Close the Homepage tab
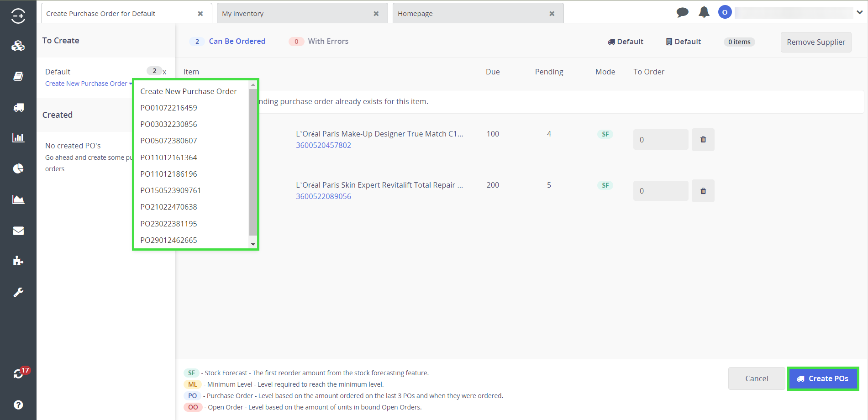The image size is (868, 420). point(552,14)
